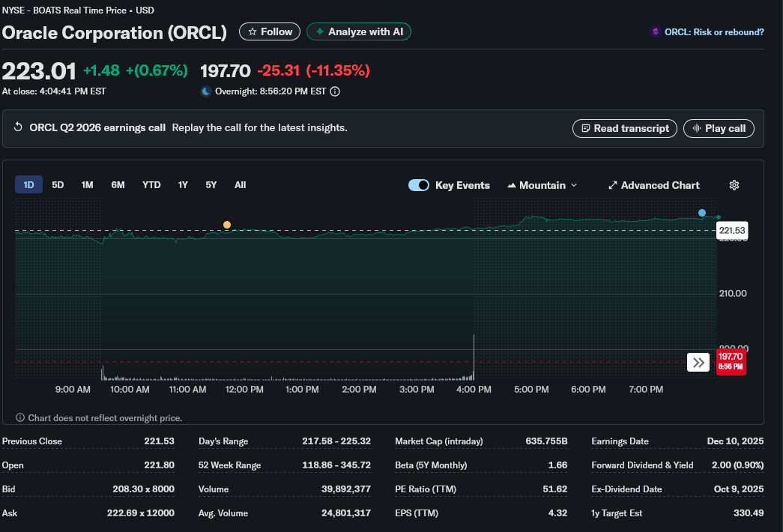This screenshot has height=532, width=783.
Task: Toggle the Key Events switch
Action: (x=418, y=185)
